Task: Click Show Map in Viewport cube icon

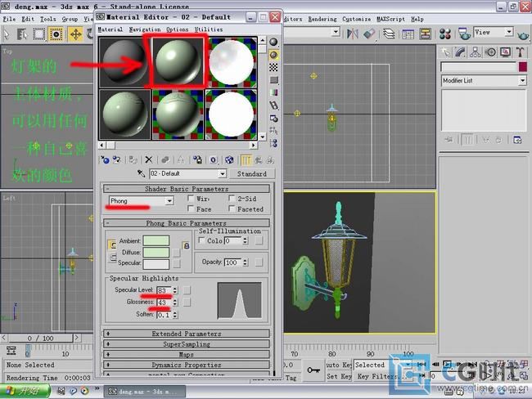Action: 229,159
